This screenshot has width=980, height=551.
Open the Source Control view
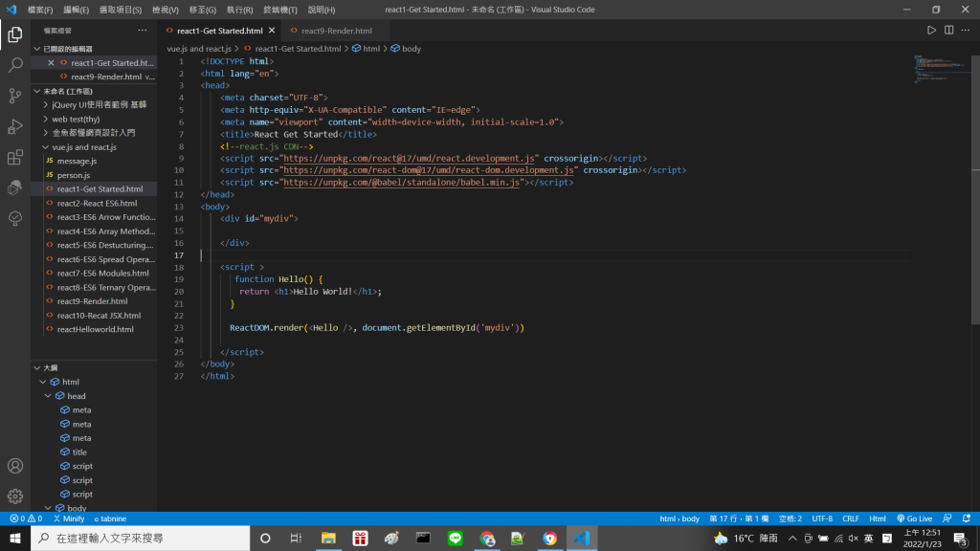(x=15, y=96)
